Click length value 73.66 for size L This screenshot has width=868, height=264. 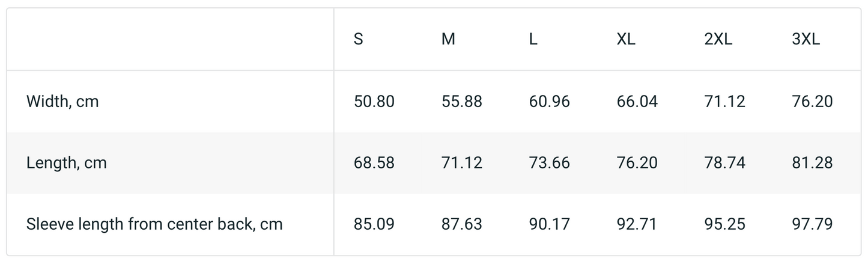[x=550, y=163]
